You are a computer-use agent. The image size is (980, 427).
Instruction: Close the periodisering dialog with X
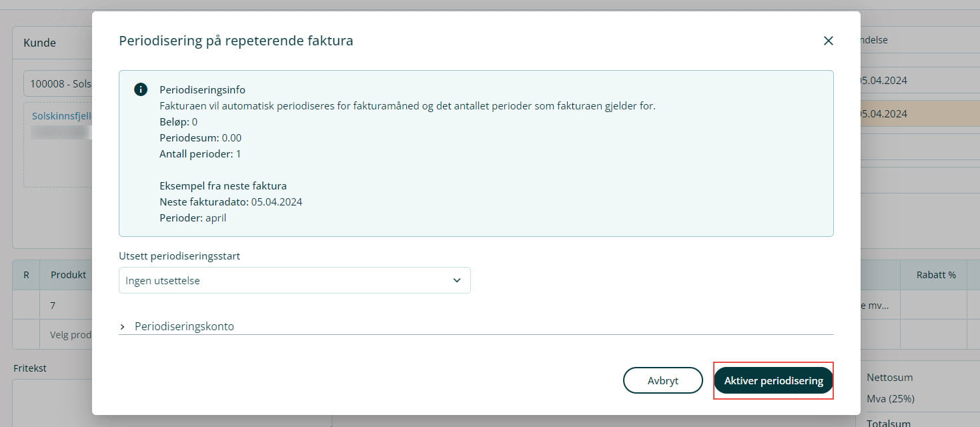pyautogui.click(x=829, y=41)
